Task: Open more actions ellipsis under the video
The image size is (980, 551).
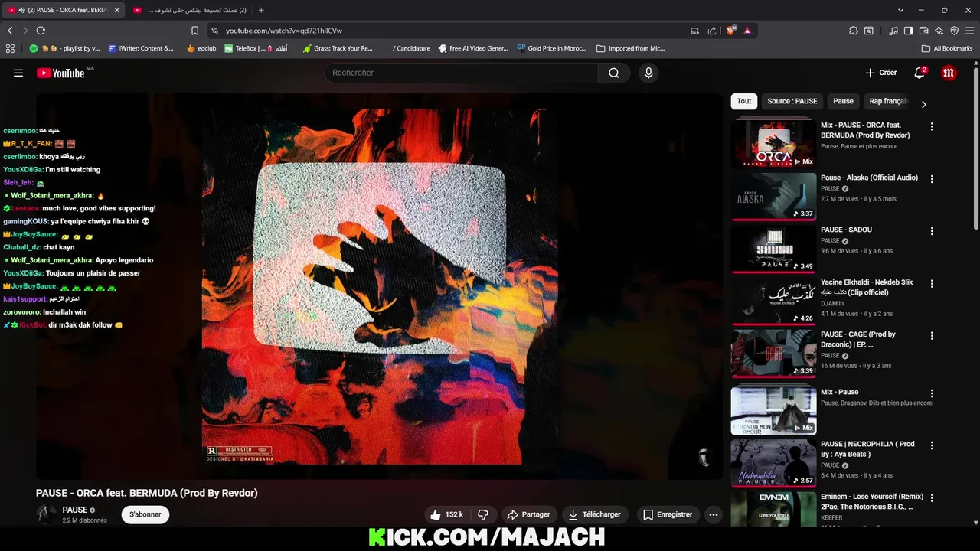Action: pyautogui.click(x=714, y=514)
